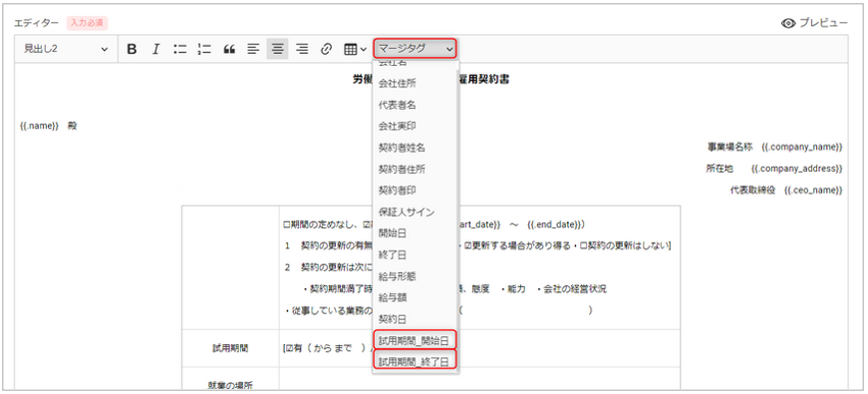This screenshot has height=394, width=868.
Task: Insert the 契約日 merge tag
Action: (x=416, y=319)
